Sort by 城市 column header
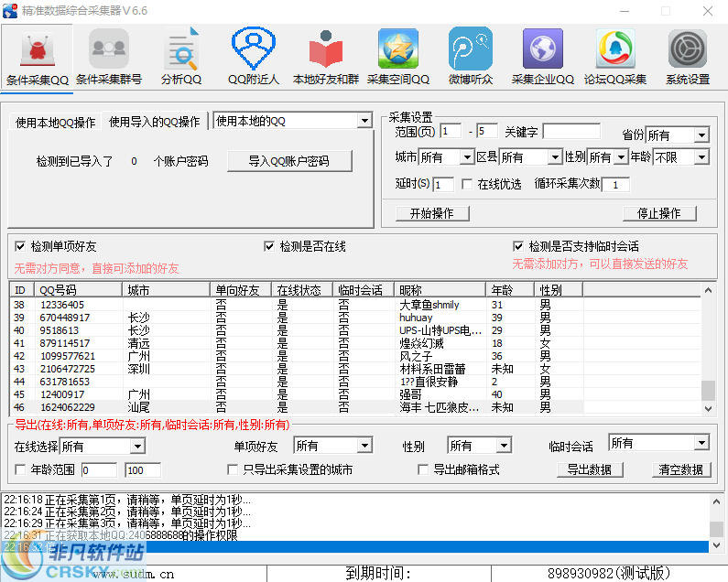 tap(167, 290)
